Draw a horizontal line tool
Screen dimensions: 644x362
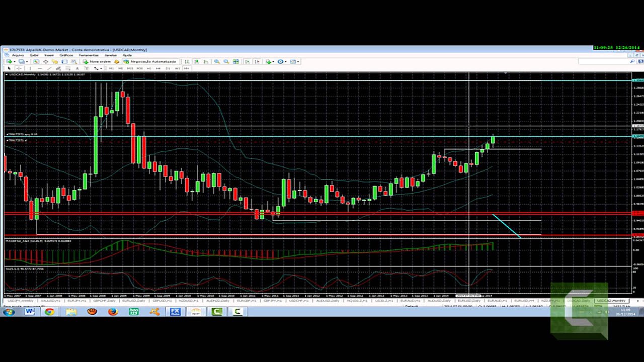pos(40,68)
